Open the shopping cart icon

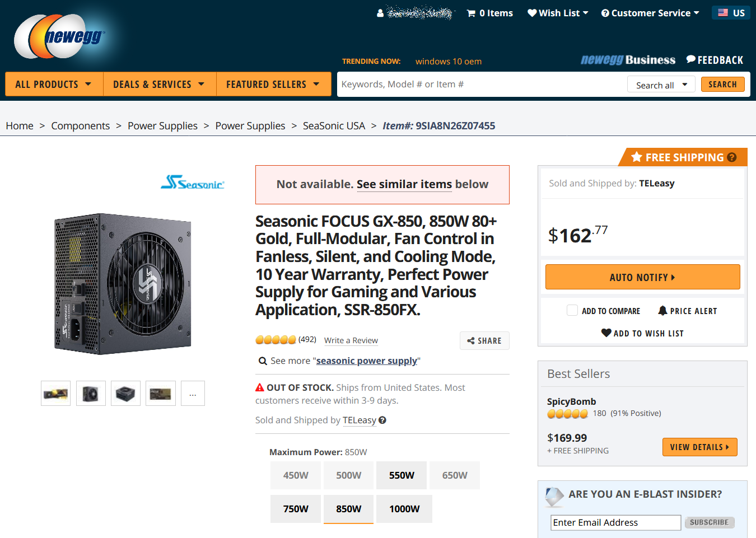pos(471,13)
